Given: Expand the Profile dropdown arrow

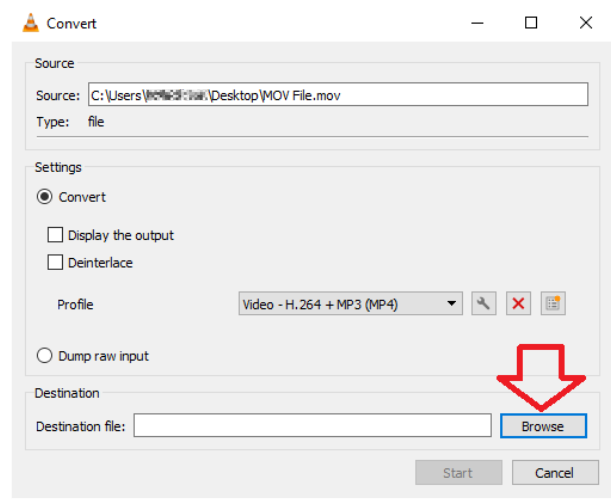Looking at the screenshot, I should pos(452,304).
